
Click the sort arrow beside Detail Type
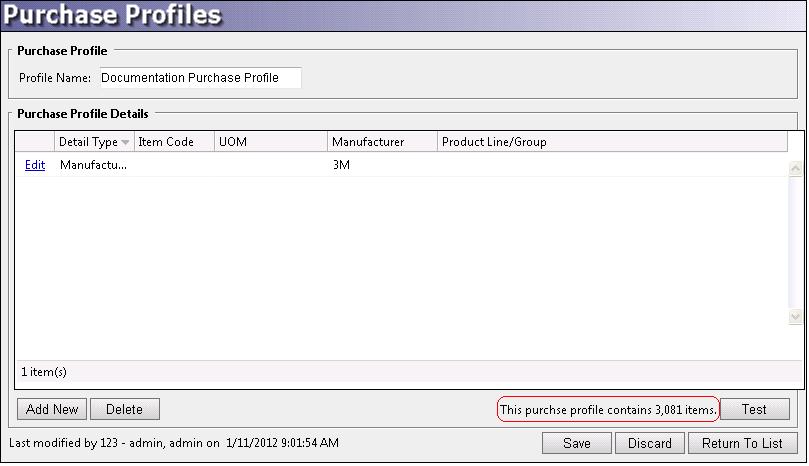click(125, 143)
